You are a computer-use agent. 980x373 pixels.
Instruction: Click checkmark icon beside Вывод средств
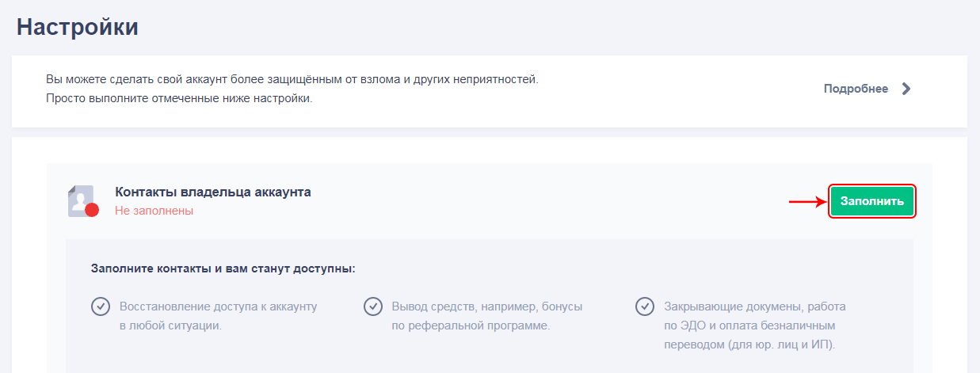tap(373, 306)
